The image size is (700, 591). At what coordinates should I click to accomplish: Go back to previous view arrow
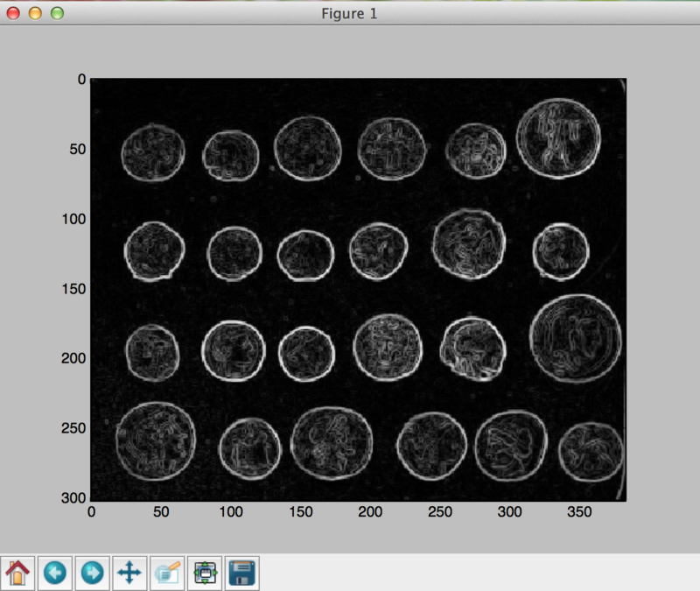(x=55, y=573)
